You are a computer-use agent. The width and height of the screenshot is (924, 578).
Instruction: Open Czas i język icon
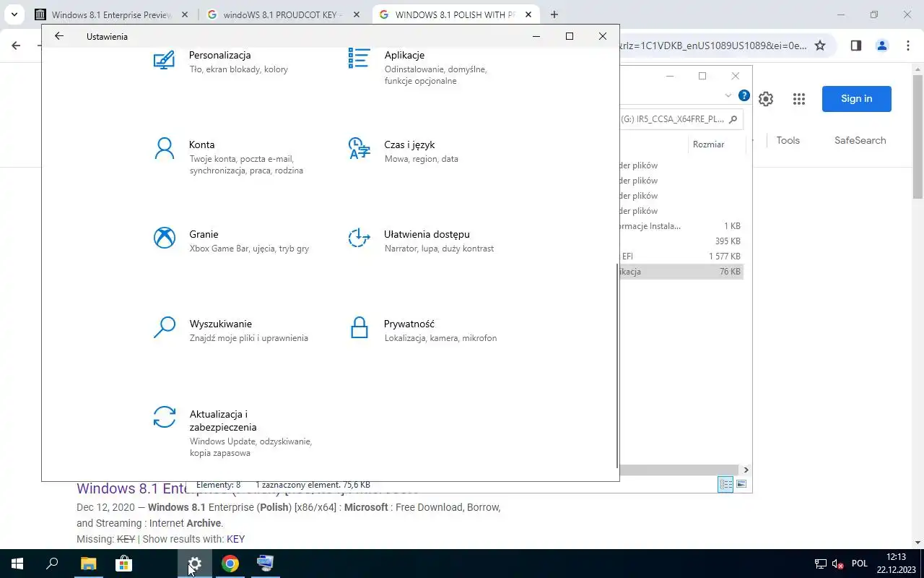pyautogui.click(x=359, y=148)
